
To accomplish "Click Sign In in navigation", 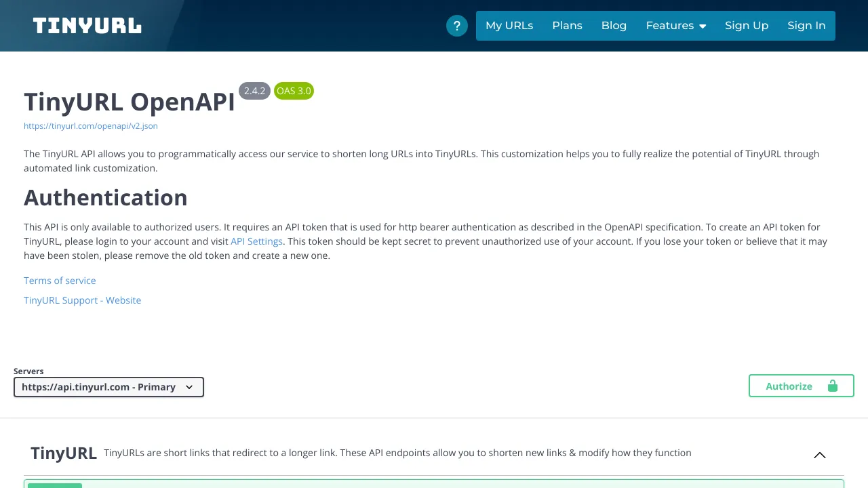I will pyautogui.click(x=806, y=26).
